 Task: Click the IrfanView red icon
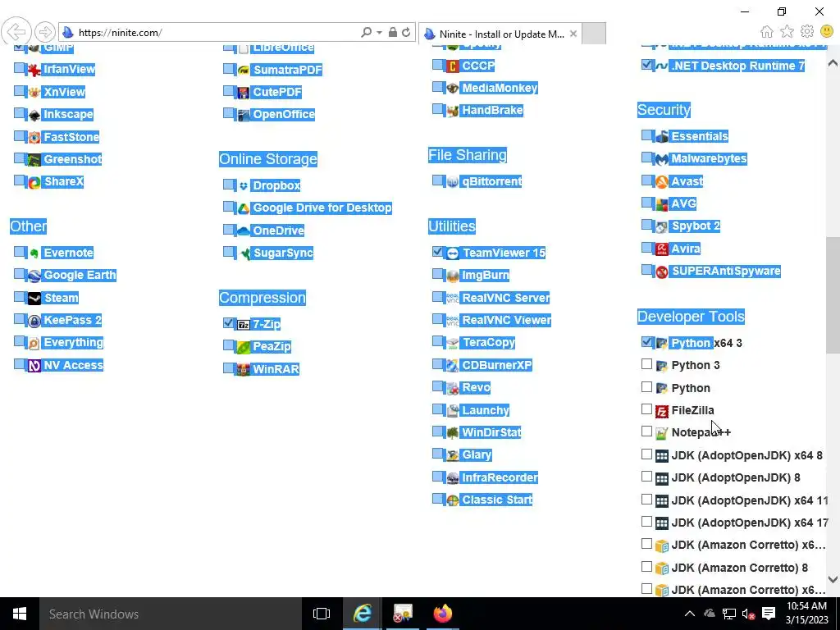coord(34,70)
